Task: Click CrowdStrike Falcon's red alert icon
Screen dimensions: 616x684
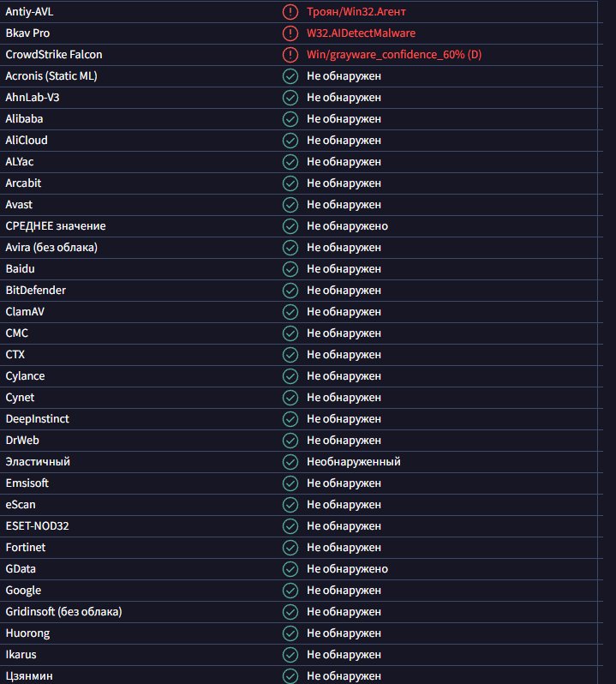Action: pyautogui.click(x=290, y=55)
